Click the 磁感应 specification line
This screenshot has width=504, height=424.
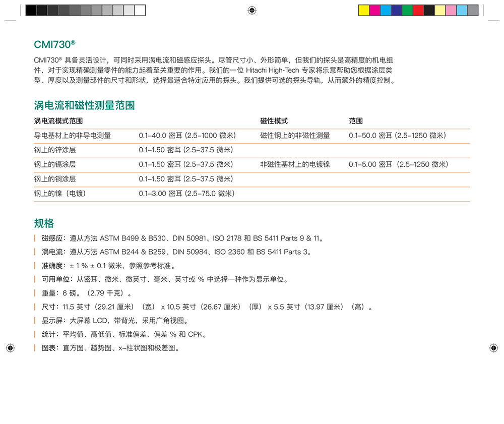pos(182,238)
